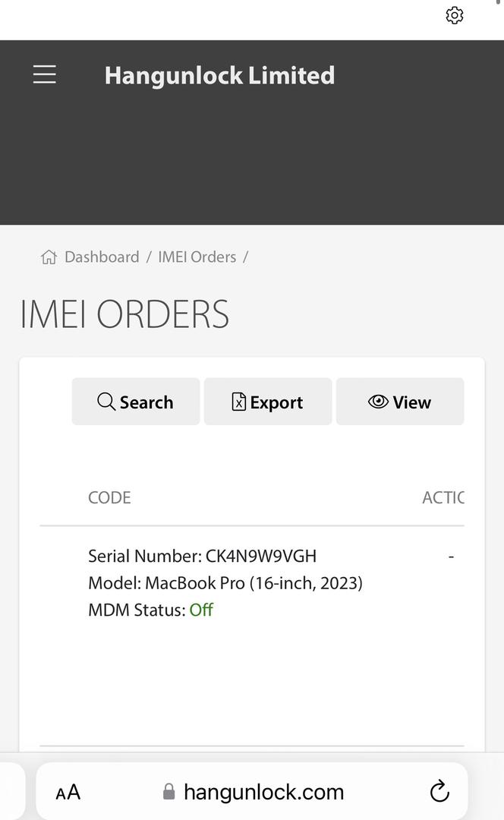Click the green MDM Status Off value
504x820 pixels.
(201, 610)
